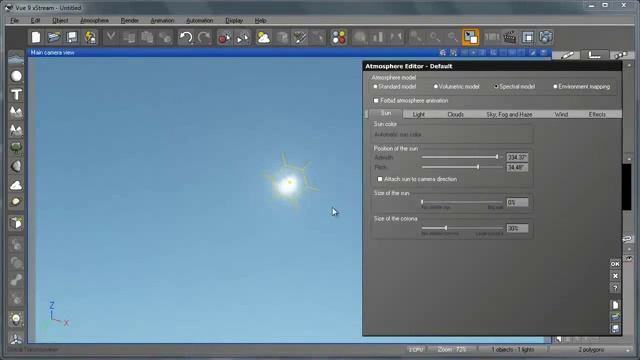Click the Azimuth value field
The width and height of the screenshot is (640, 360).
pos(517,157)
